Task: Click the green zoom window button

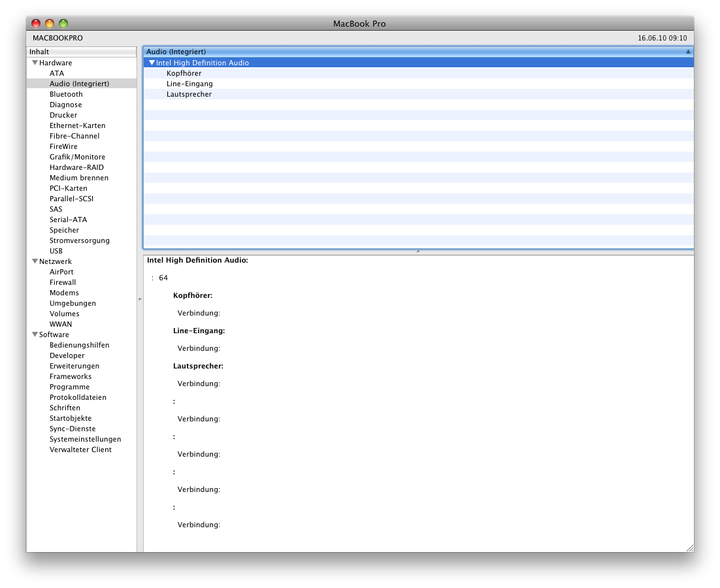Action: coord(63,24)
